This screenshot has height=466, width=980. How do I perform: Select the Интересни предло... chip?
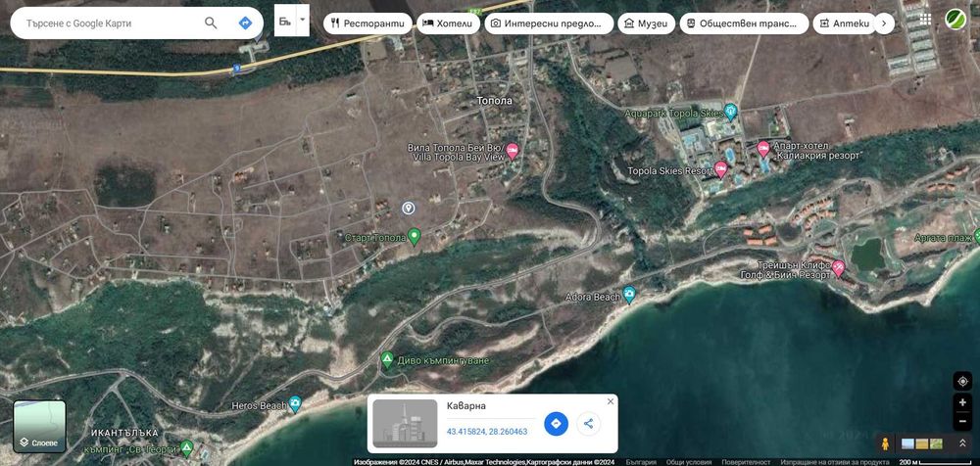[549, 23]
